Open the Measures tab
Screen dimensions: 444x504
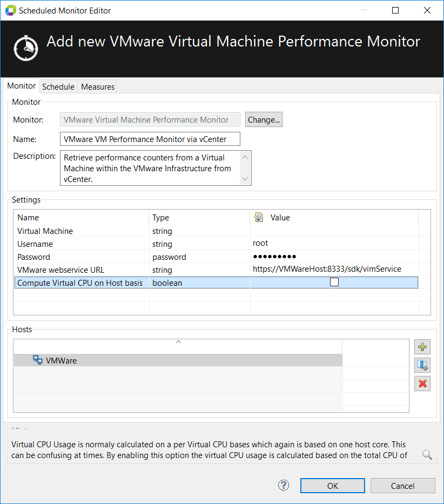pyautogui.click(x=98, y=87)
